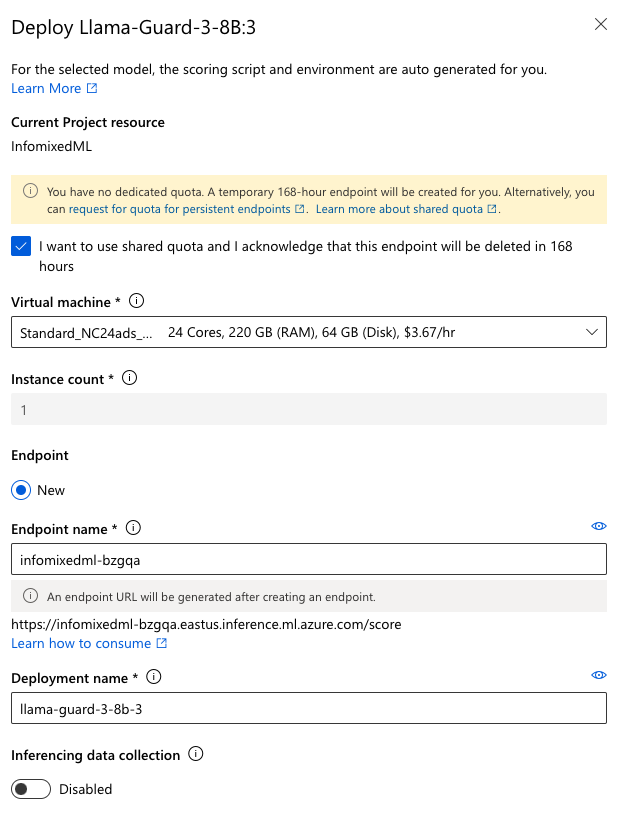This screenshot has width=622, height=816.
Task: Open the Virtual machine dropdown
Action: 309,332
